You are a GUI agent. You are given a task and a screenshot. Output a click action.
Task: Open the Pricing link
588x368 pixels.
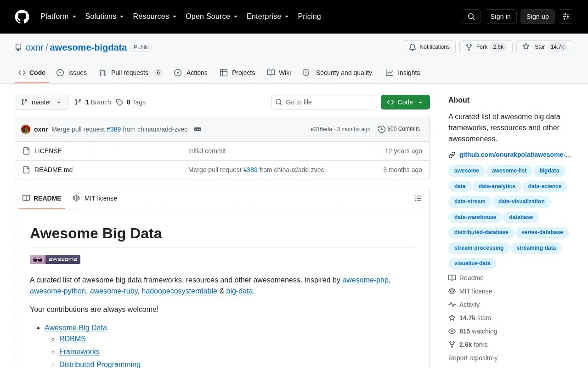309,17
